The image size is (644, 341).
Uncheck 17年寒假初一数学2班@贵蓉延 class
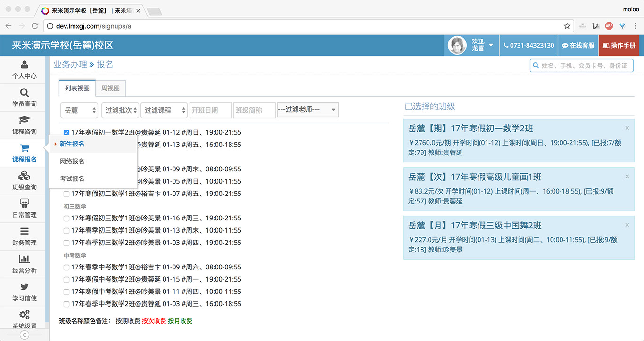click(x=66, y=132)
